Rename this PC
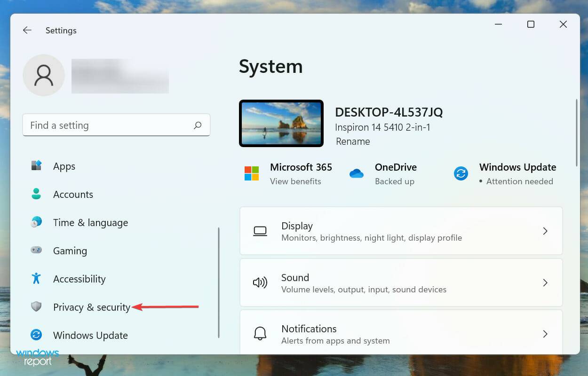588x376 pixels. (353, 141)
